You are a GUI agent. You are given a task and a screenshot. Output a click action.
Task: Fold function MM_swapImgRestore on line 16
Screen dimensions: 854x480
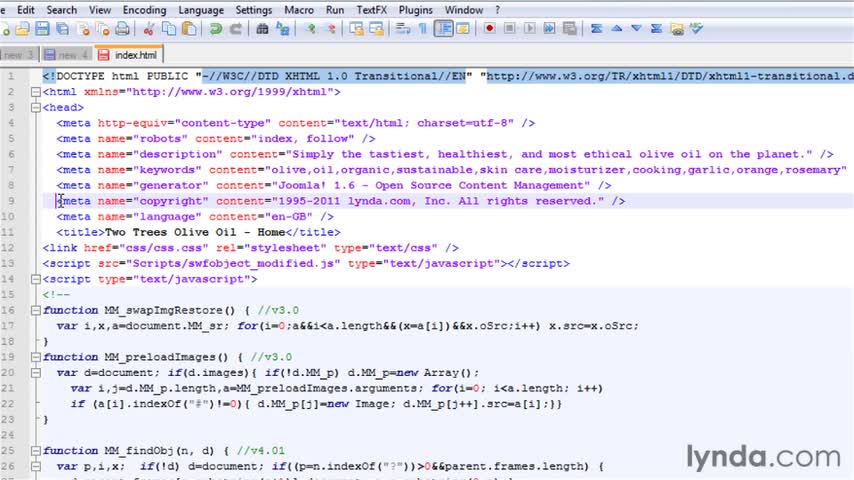click(35, 311)
